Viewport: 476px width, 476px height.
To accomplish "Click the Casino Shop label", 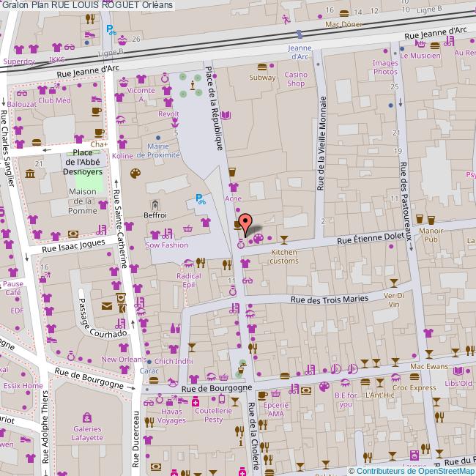I will coord(295,78).
